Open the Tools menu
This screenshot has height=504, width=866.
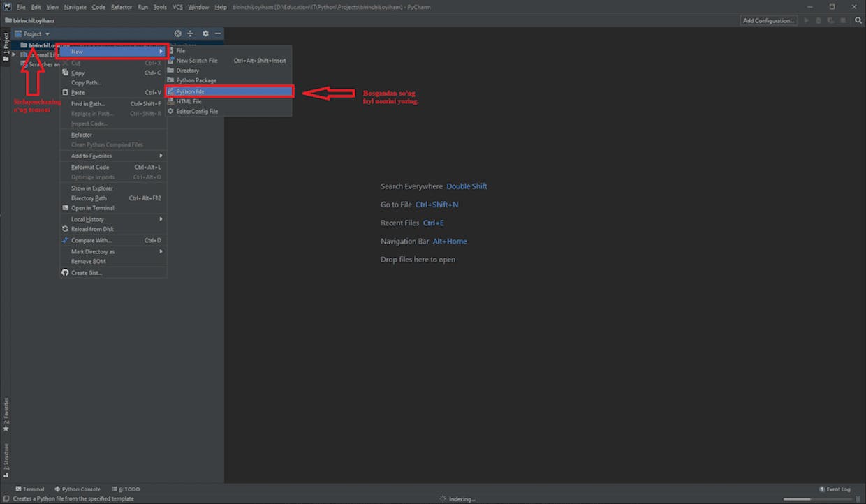[160, 7]
